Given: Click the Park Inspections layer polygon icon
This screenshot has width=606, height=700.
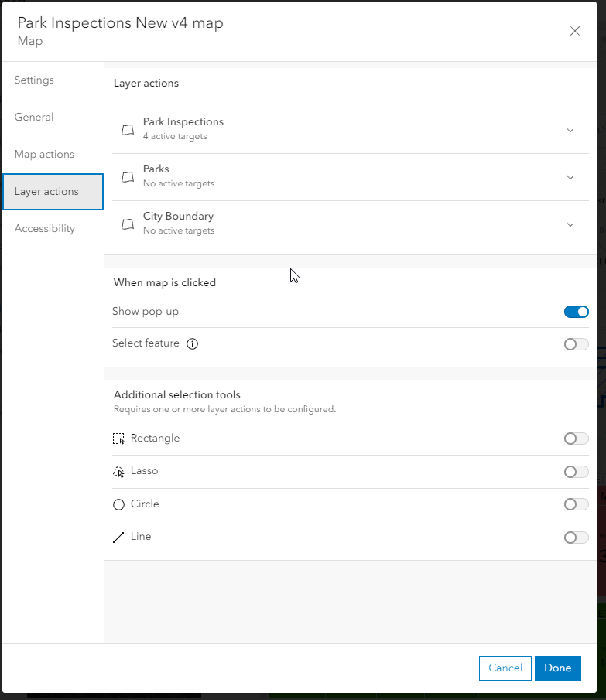Looking at the screenshot, I should (x=128, y=130).
